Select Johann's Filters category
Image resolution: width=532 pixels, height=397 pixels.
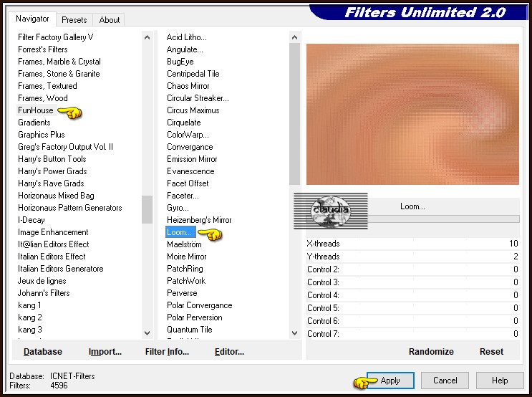click(44, 293)
